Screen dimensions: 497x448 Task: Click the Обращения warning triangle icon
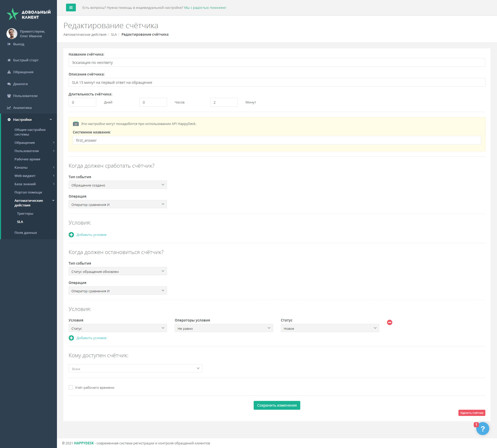click(x=9, y=72)
